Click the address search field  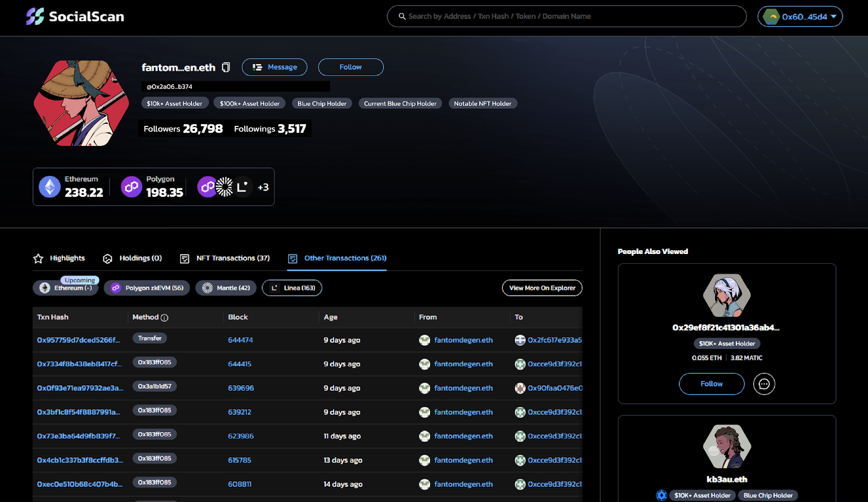[566, 17]
